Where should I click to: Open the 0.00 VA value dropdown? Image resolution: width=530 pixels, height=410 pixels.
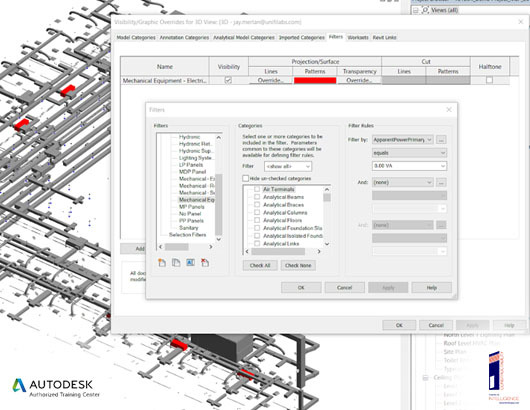pos(409,166)
